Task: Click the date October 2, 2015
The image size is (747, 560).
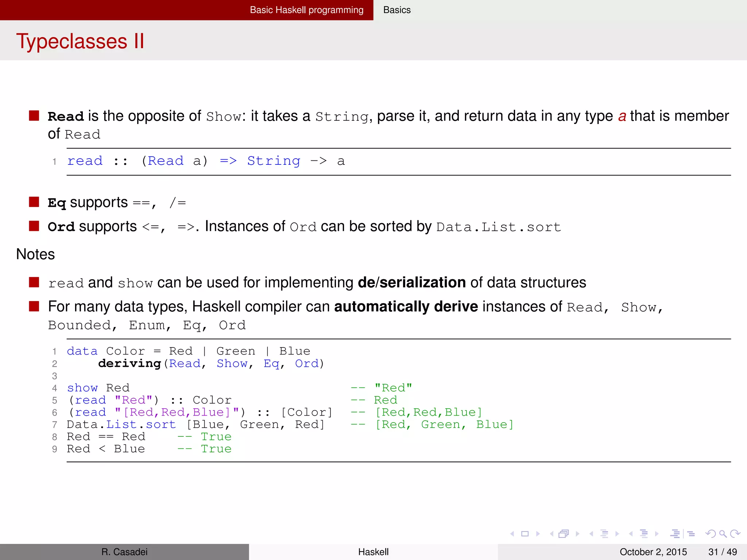Action: (x=653, y=552)
